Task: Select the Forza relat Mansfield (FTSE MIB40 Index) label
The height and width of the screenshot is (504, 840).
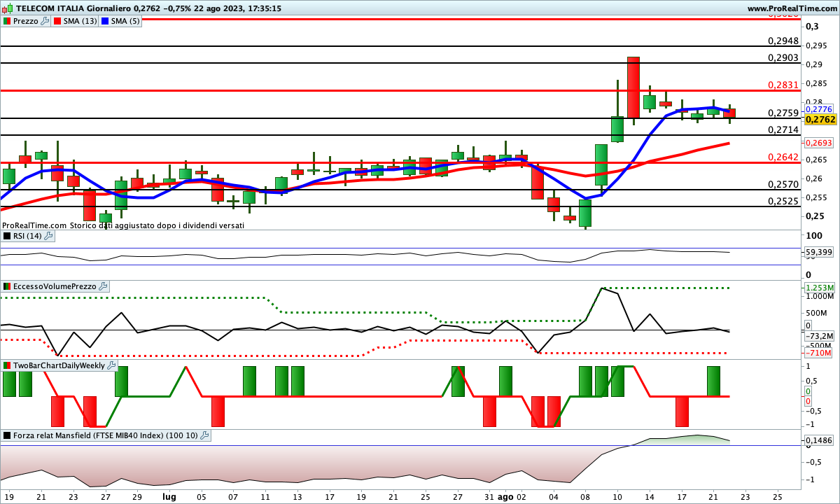Action: pos(105,435)
